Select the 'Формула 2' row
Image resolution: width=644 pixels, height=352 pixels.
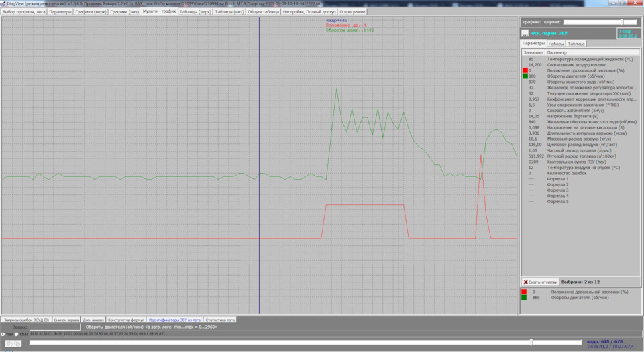pyautogui.click(x=581, y=184)
